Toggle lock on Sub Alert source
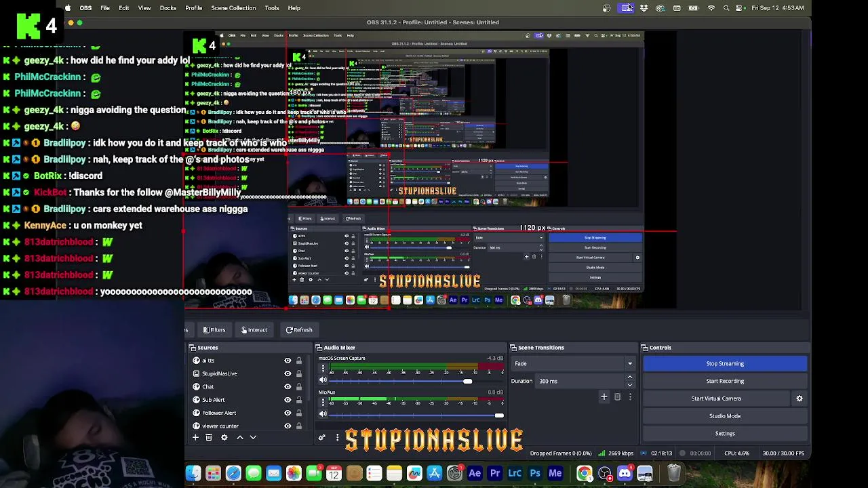This screenshot has height=488, width=868. click(x=298, y=400)
